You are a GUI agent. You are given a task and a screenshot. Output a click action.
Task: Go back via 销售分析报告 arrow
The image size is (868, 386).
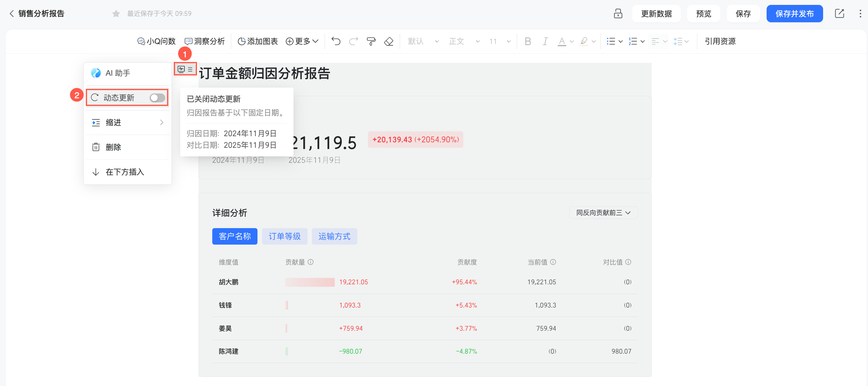12,13
